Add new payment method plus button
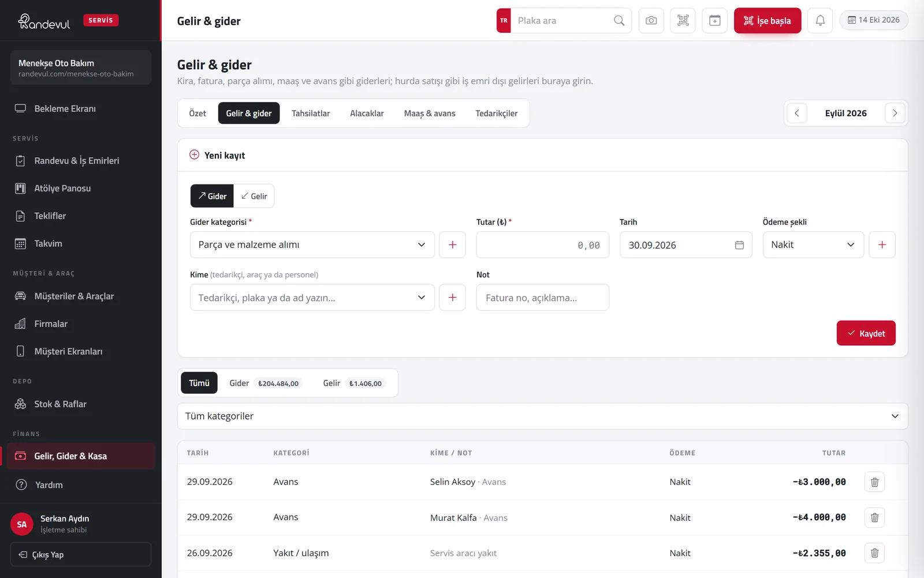 (x=882, y=245)
